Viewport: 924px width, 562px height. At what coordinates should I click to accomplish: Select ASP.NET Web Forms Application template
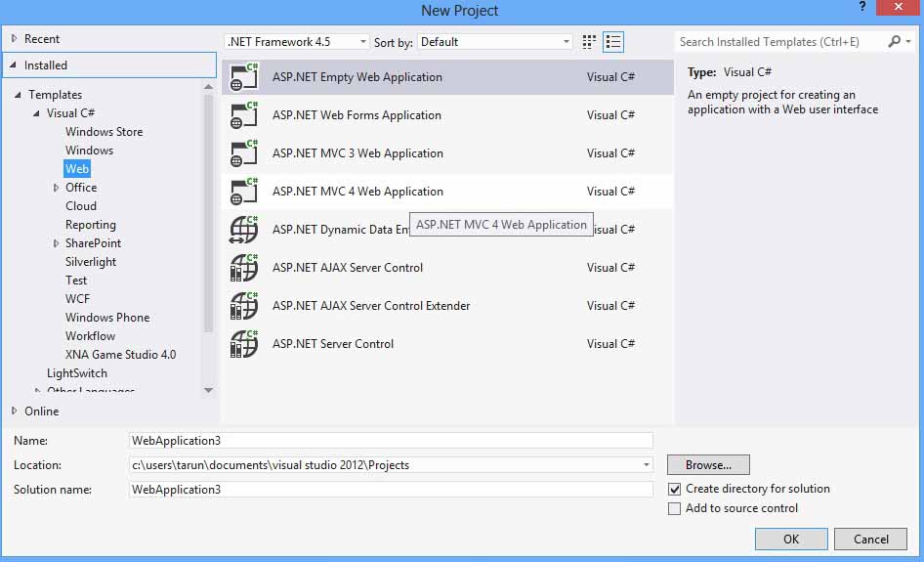point(448,115)
